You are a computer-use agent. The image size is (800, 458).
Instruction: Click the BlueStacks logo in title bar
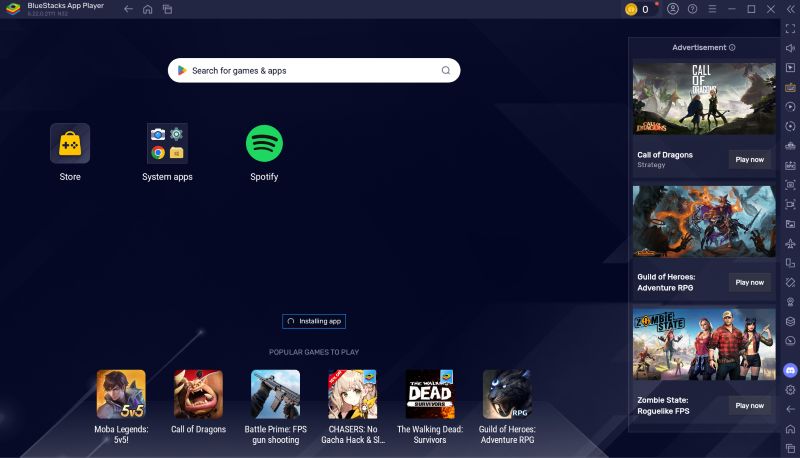13,9
